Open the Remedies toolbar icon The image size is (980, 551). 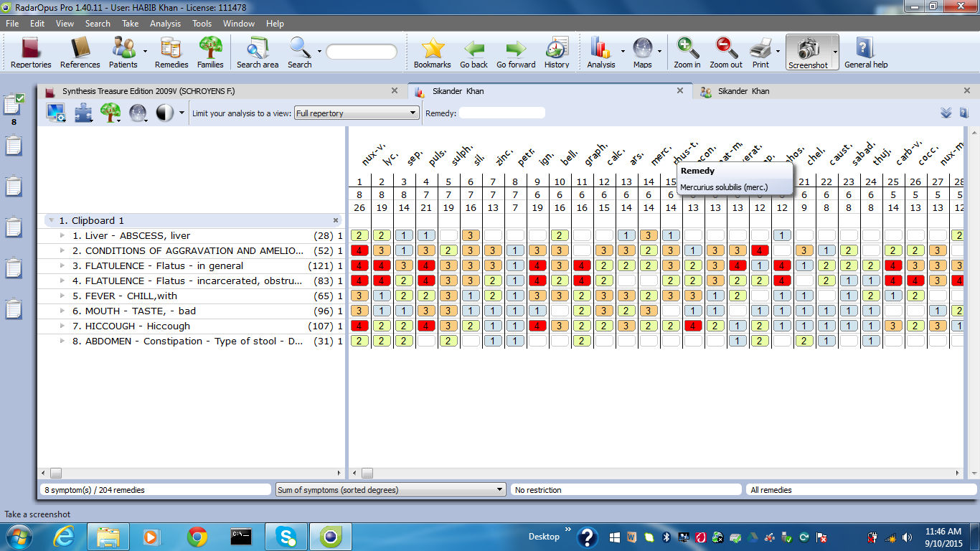[x=171, y=49]
